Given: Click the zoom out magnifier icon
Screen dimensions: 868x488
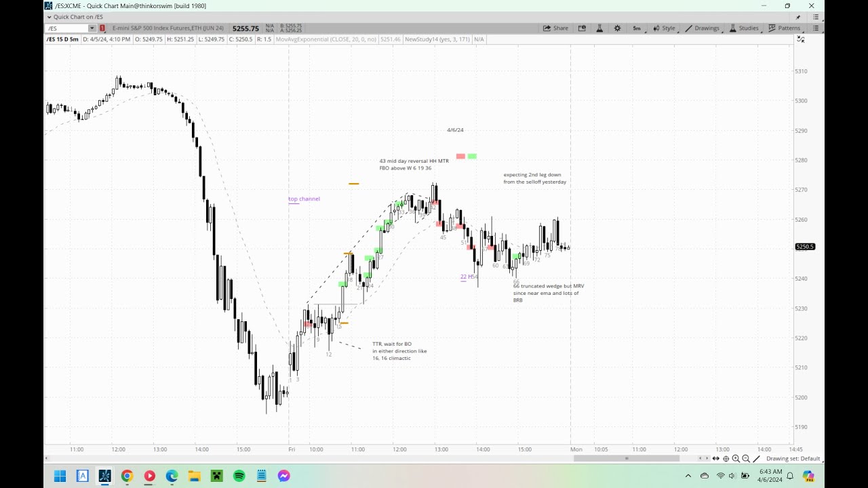Looking at the screenshot, I should click(x=746, y=459).
